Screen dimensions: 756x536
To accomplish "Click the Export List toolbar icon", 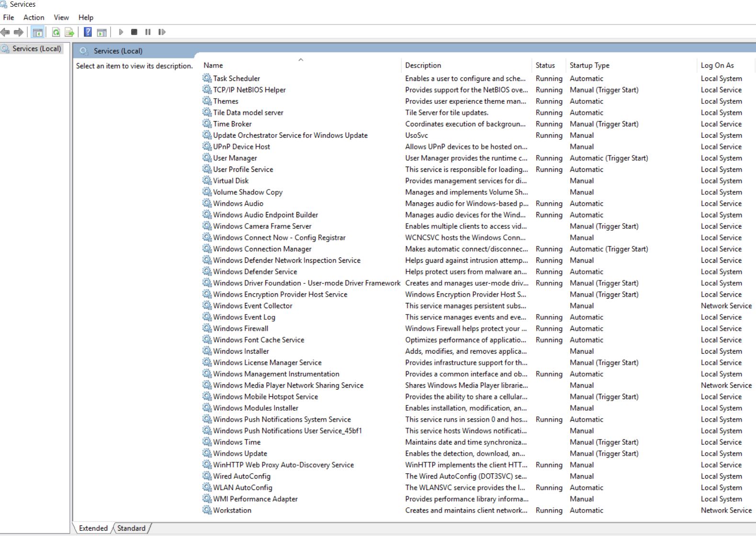I will point(69,32).
